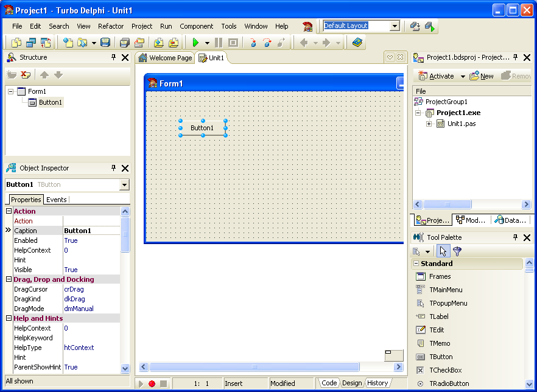This screenshot has width=537, height=392.
Task: Open the Refactor menu
Action: pyautogui.click(x=111, y=26)
